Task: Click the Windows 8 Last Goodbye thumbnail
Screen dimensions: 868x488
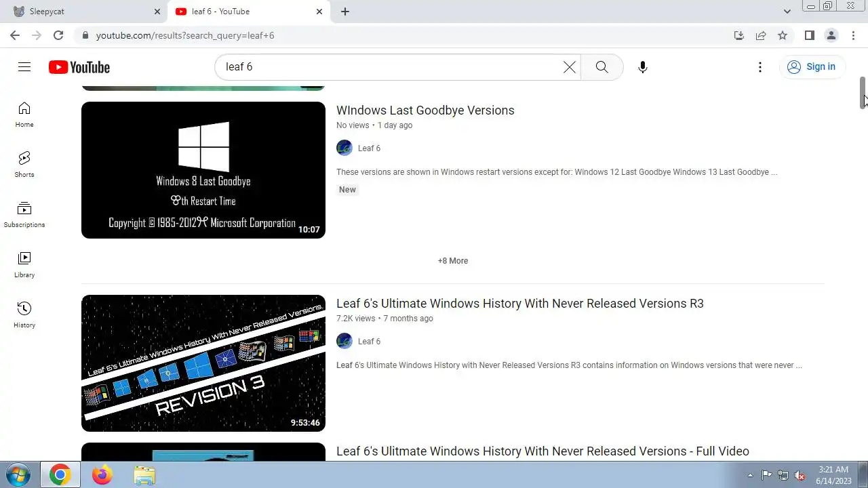Action: tap(203, 170)
